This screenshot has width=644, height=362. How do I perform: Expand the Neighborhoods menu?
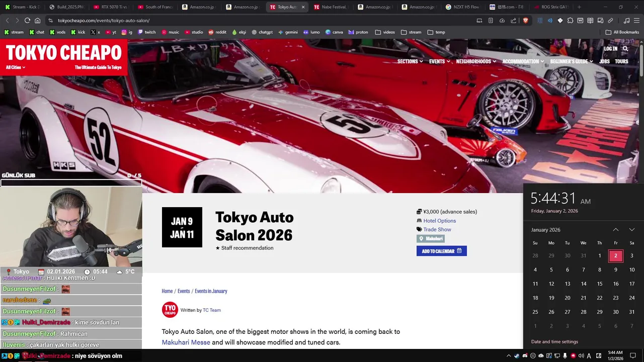point(476,61)
